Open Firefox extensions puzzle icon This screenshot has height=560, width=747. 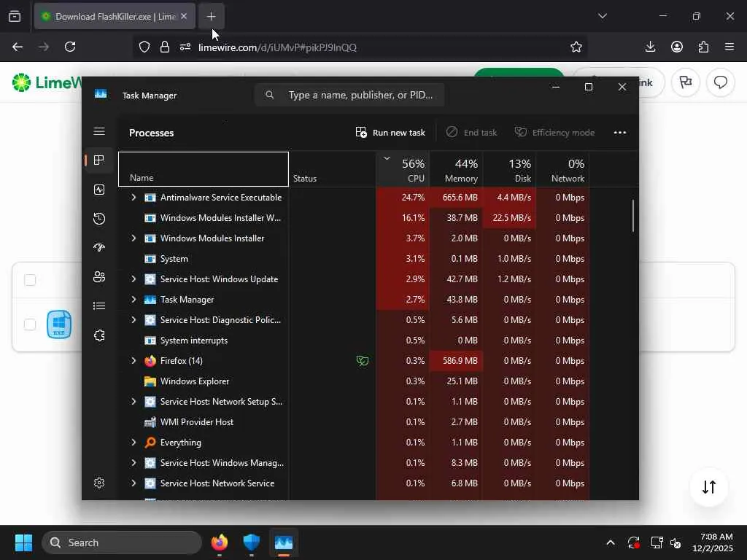[x=703, y=47]
